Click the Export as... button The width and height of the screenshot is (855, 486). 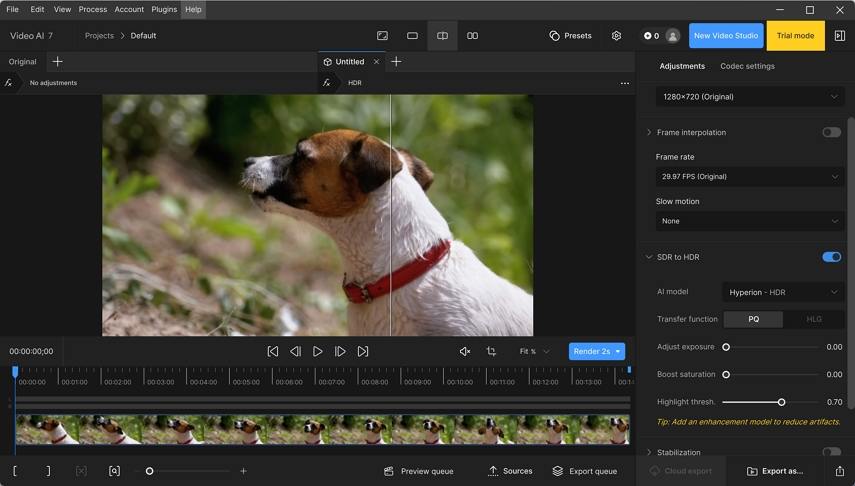pos(775,471)
